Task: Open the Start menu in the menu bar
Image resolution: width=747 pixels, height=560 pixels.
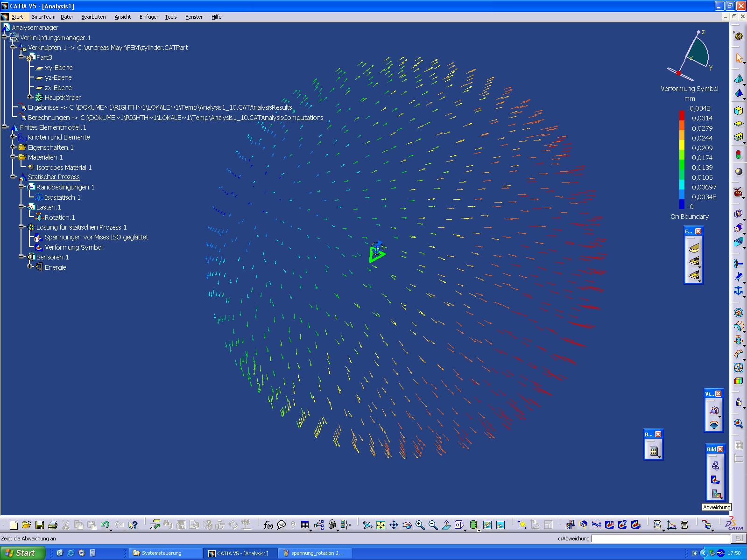Action: pos(17,17)
